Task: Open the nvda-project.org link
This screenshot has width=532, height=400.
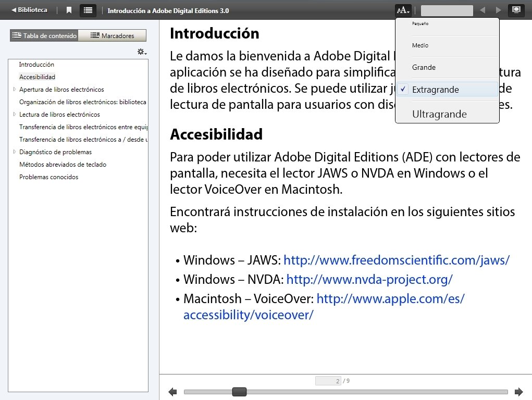Action: pos(369,280)
